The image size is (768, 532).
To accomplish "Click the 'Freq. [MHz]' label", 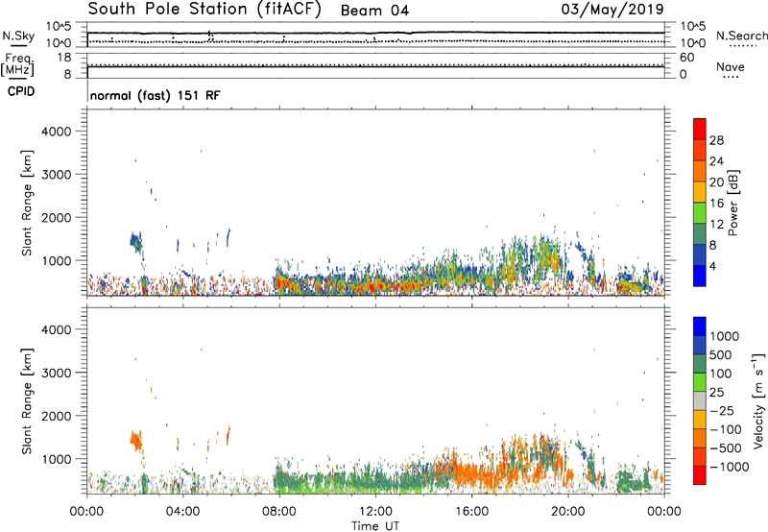I will coord(17,64).
